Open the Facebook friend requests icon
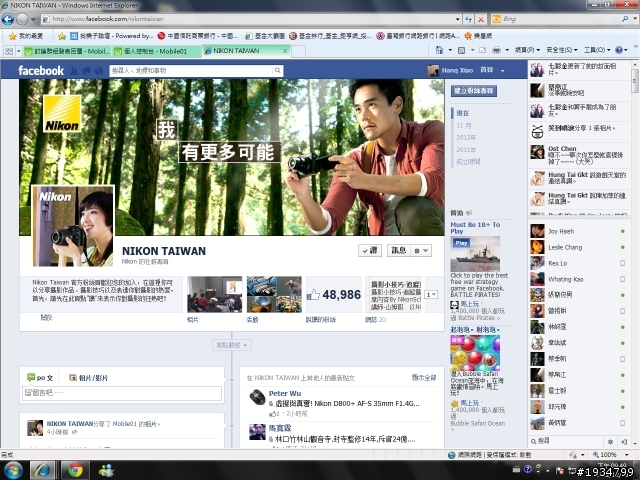 [74, 71]
